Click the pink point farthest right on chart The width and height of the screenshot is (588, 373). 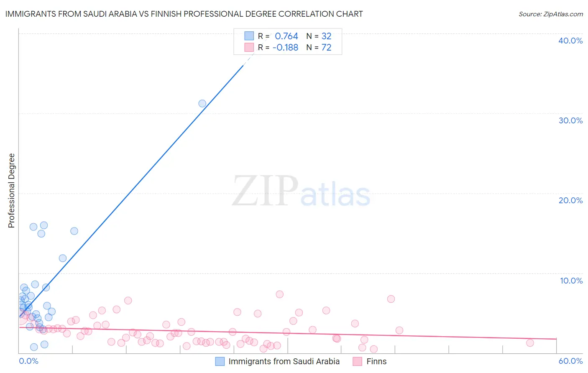pyautogui.click(x=530, y=343)
